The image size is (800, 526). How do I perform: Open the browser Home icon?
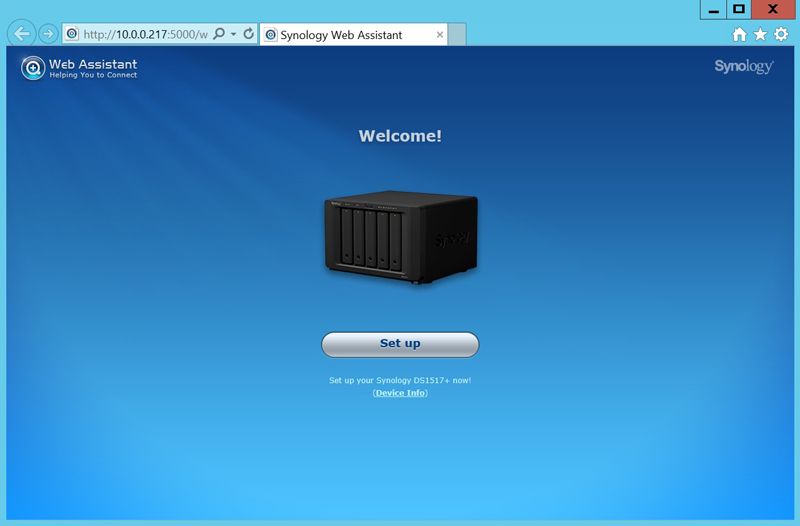(x=739, y=35)
